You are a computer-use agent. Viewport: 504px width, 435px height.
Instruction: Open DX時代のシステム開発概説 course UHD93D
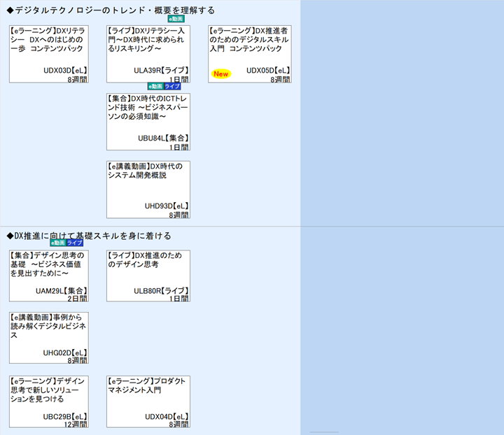[x=148, y=189]
